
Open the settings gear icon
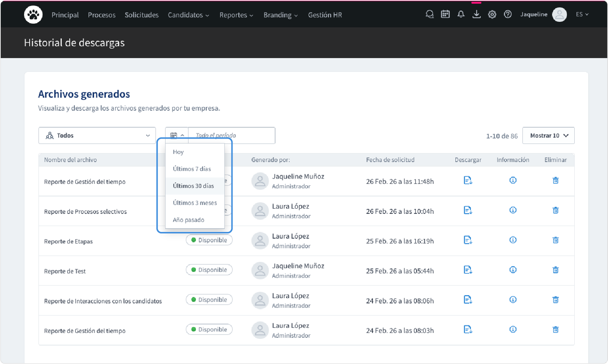492,14
